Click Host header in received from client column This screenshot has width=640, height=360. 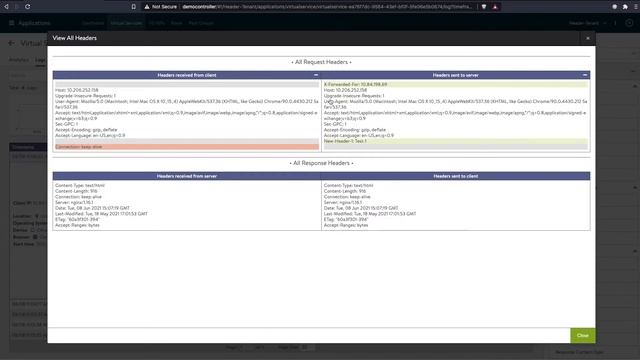click(x=77, y=90)
